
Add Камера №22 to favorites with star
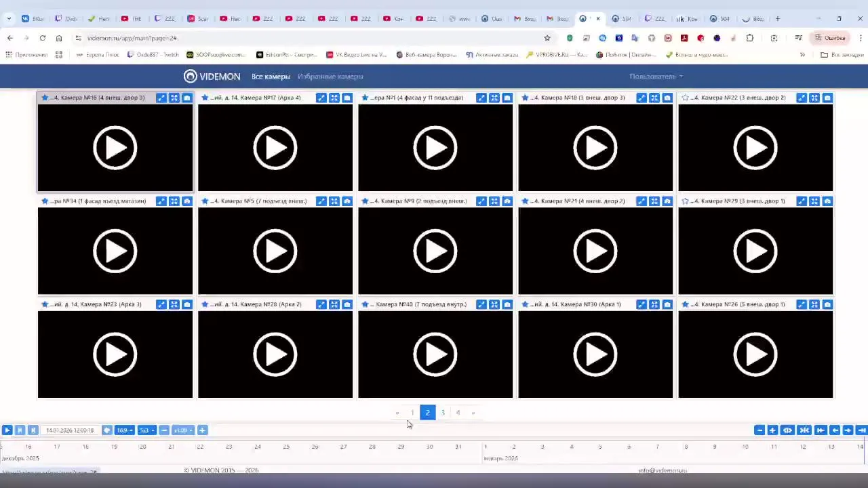pyautogui.click(x=685, y=98)
